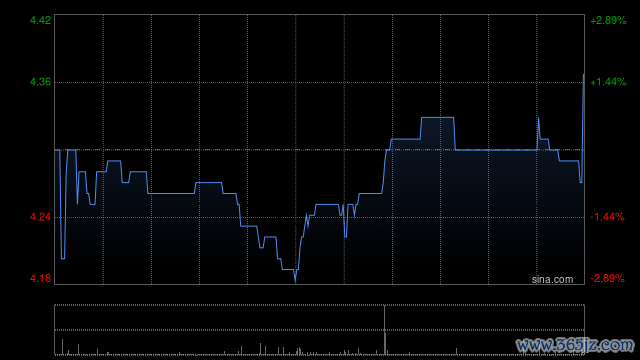640x360 pixels.
Task: Click the 4.42 price axis label
Action: click(x=40, y=20)
